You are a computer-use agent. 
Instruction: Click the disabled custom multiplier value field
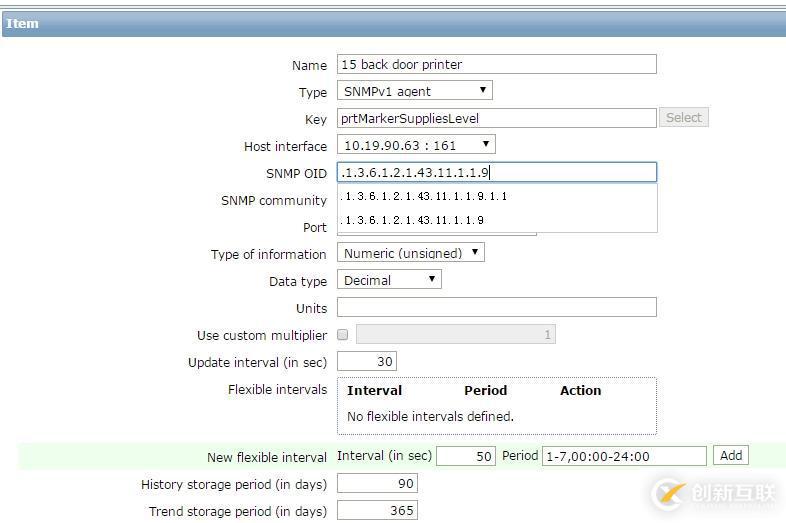456,334
